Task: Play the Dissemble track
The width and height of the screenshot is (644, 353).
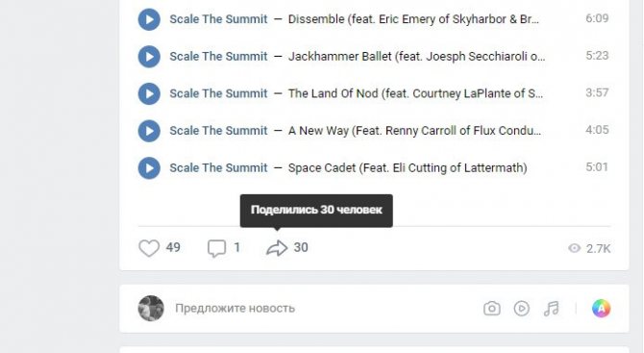Action: (149, 19)
